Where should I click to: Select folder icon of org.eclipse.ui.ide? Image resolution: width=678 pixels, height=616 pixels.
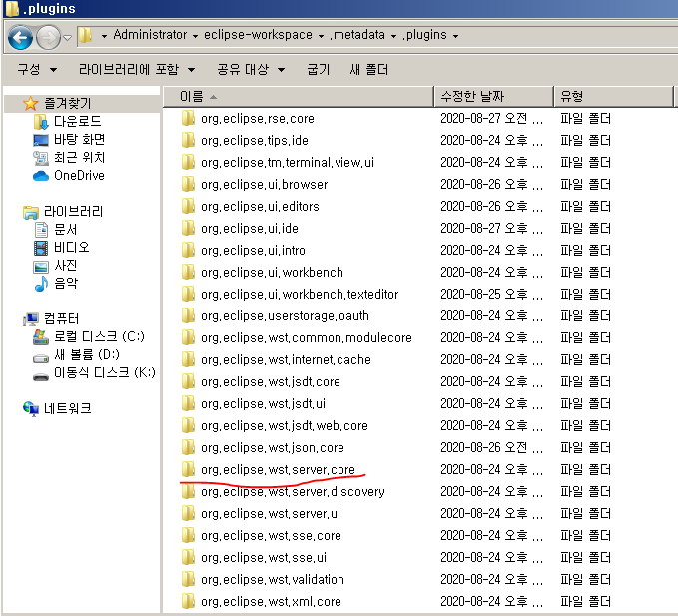point(188,228)
